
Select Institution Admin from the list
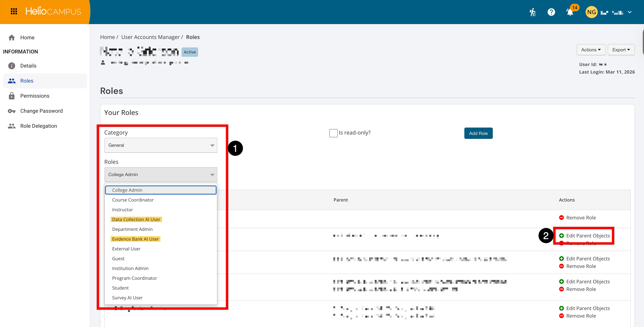(130, 268)
